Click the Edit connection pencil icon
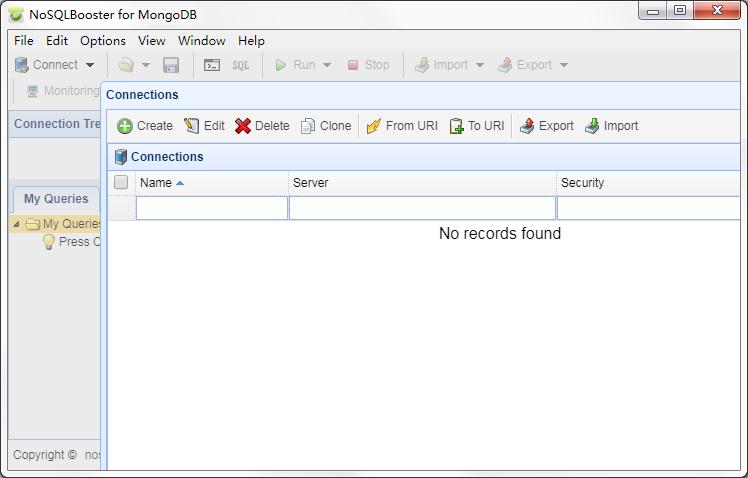The image size is (748, 478). click(192, 126)
